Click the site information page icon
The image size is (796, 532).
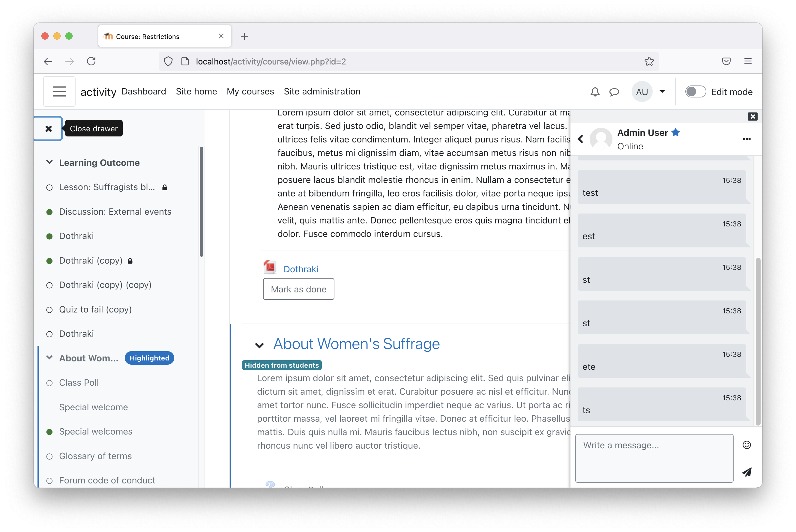[x=185, y=61]
